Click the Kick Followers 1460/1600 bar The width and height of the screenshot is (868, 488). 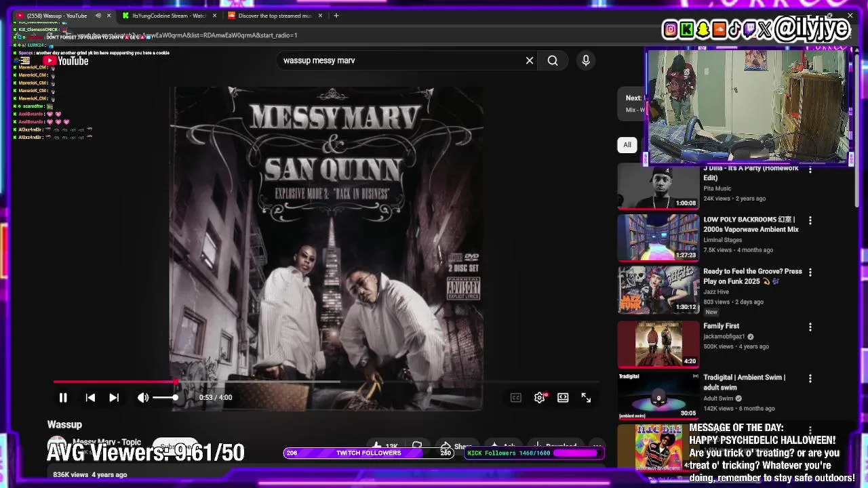pyautogui.click(x=534, y=453)
